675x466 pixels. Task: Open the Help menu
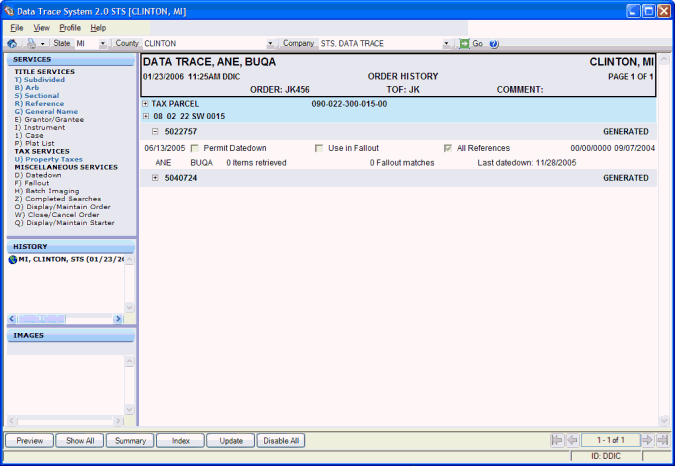(x=98, y=28)
